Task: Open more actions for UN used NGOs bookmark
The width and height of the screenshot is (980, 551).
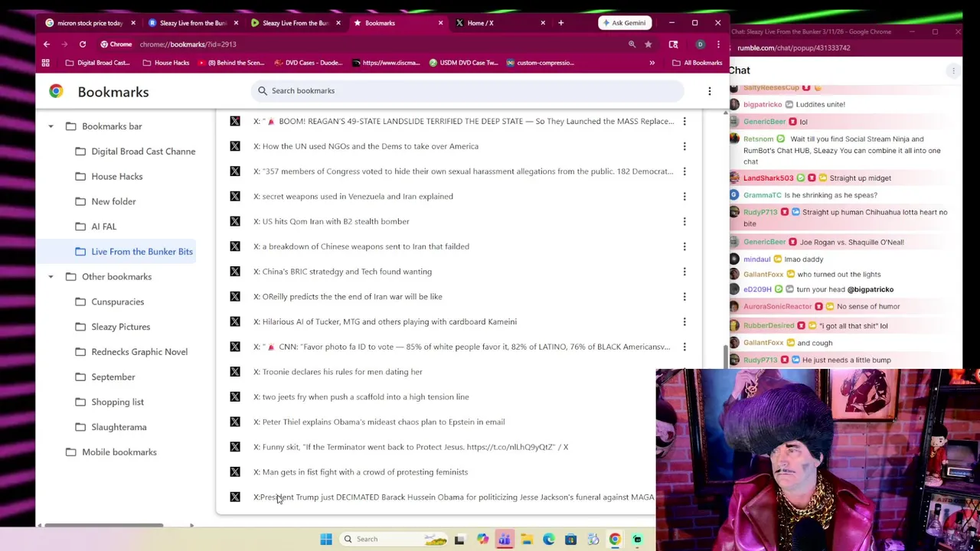Action: 684,147
